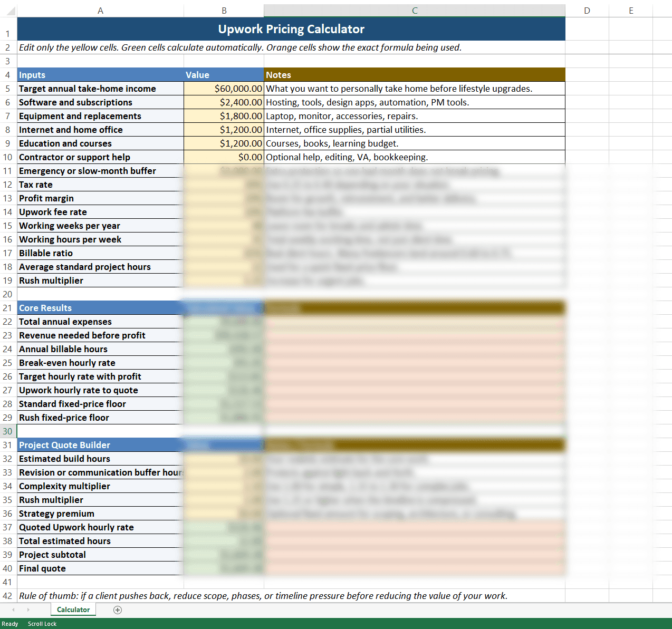Select the rule of thumb note in row 42
This screenshot has width=672, height=629.
coord(263,596)
